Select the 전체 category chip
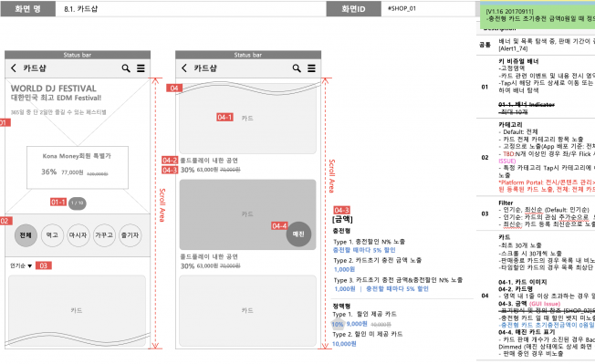595x364 pixels. click(26, 235)
